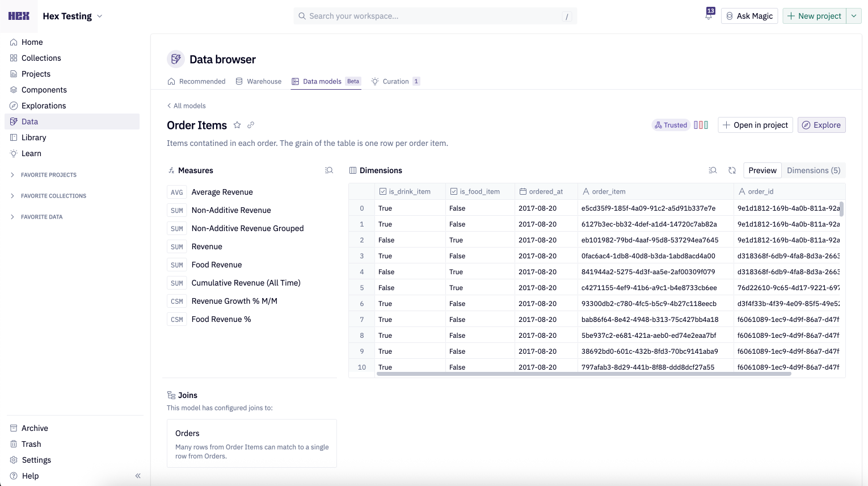Click the notifications bell icon
Screen dimensions: 868x486
pos(709,16)
